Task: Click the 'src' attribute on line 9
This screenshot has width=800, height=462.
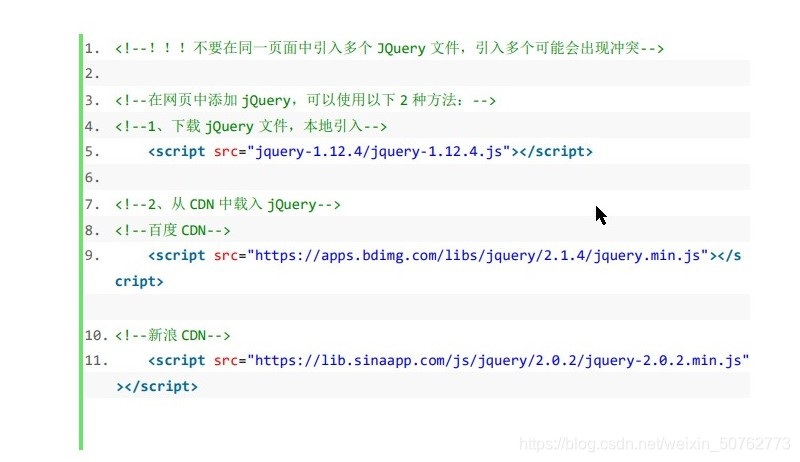Action: (x=226, y=255)
